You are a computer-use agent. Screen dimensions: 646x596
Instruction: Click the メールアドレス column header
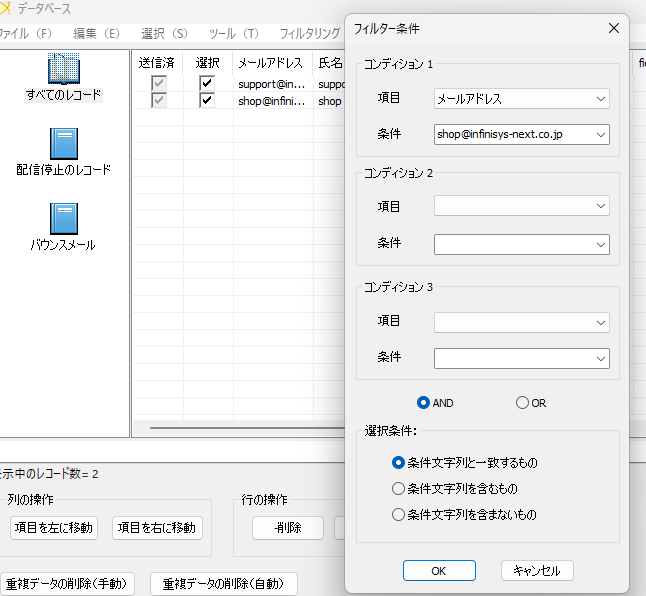coord(272,63)
